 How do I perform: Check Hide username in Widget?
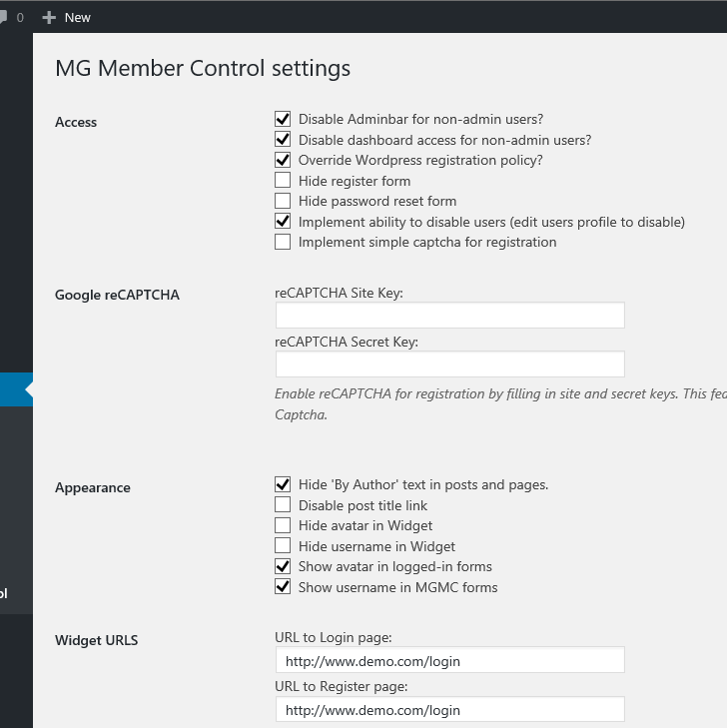click(283, 545)
